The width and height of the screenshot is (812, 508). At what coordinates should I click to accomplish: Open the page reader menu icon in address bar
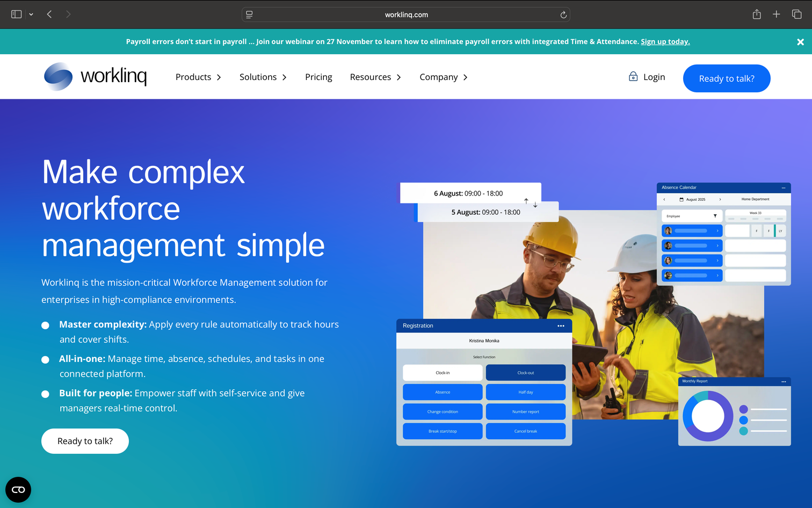[x=249, y=14]
